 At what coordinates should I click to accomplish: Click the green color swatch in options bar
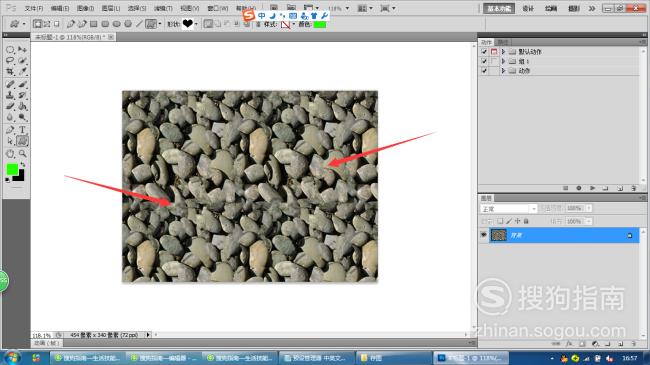tap(320, 24)
